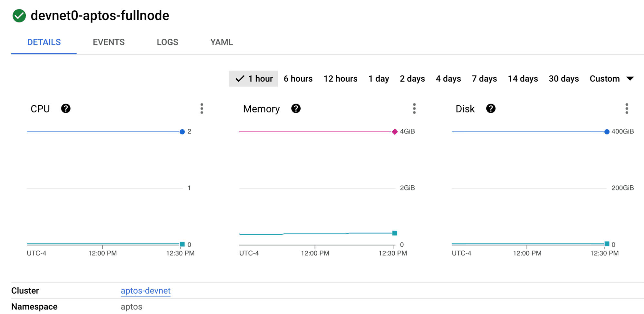Open the CPU chart help tooltip
This screenshot has height=314, width=644.
click(66, 108)
